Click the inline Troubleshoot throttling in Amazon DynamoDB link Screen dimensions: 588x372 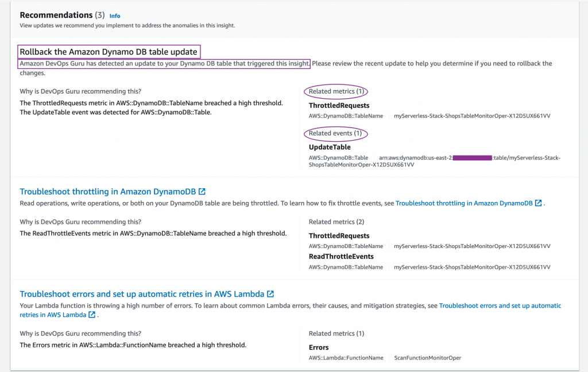[x=464, y=203]
